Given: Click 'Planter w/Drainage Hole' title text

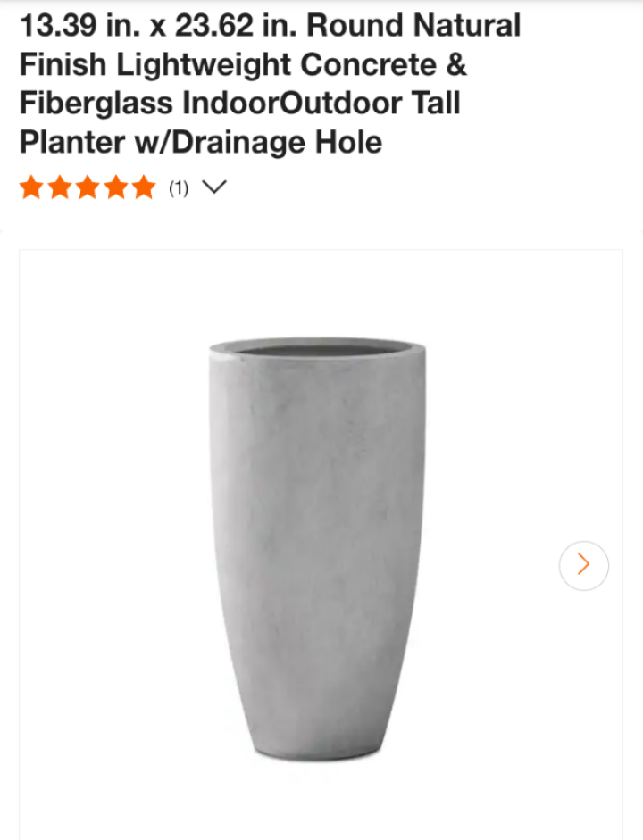Looking at the screenshot, I should point(201,143).
